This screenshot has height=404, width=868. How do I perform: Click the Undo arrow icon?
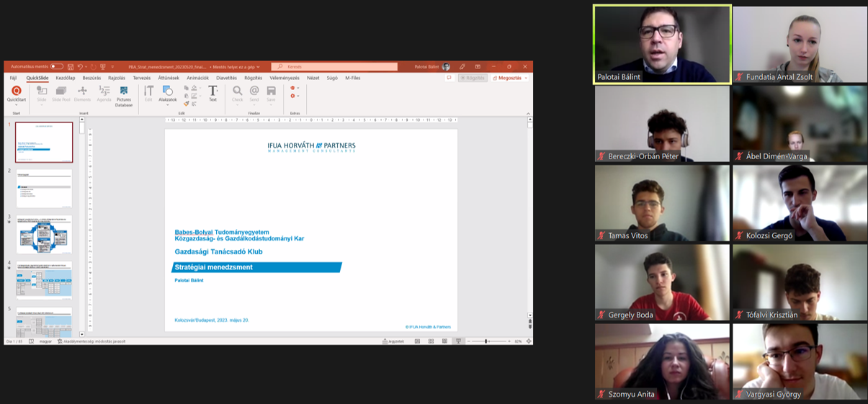pos(80,66)
